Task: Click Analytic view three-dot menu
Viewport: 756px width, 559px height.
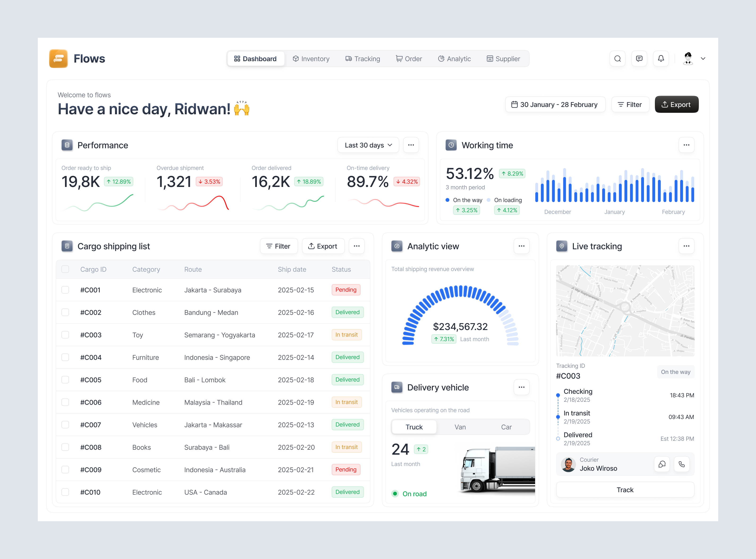Action: (x=521, y=246)
